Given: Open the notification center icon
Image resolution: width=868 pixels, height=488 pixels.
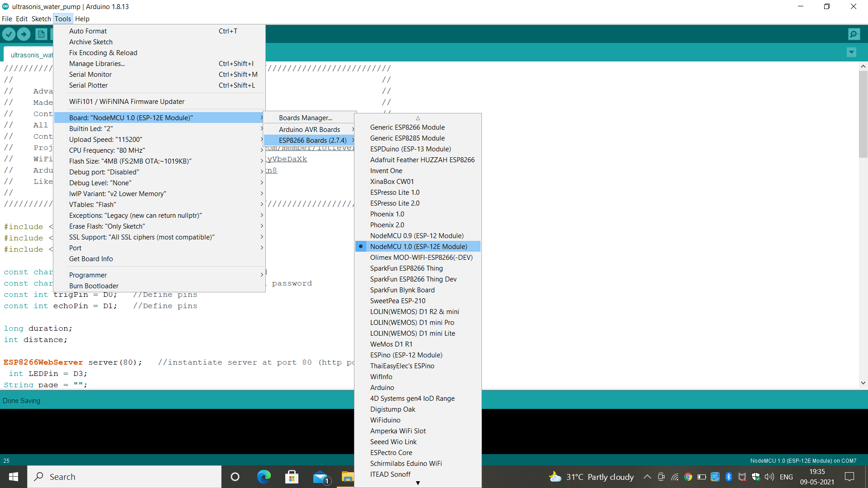Looking at the screenshot, I should [849, 477].
